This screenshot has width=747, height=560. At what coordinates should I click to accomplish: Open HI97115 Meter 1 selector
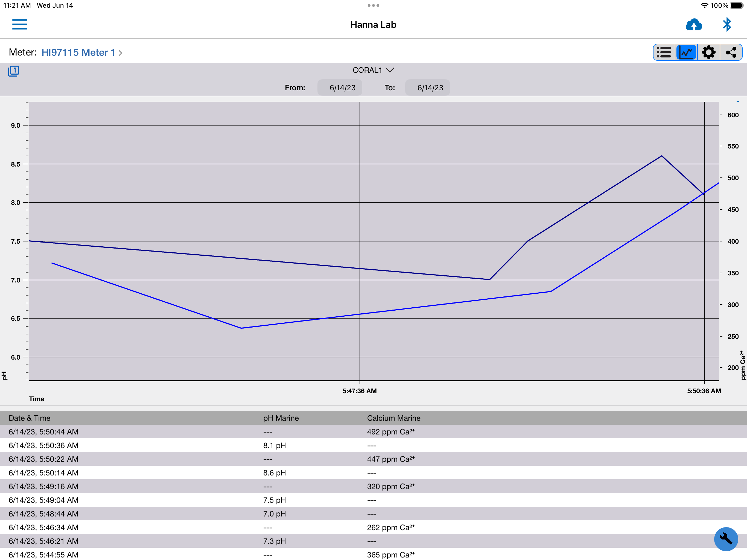78,52
